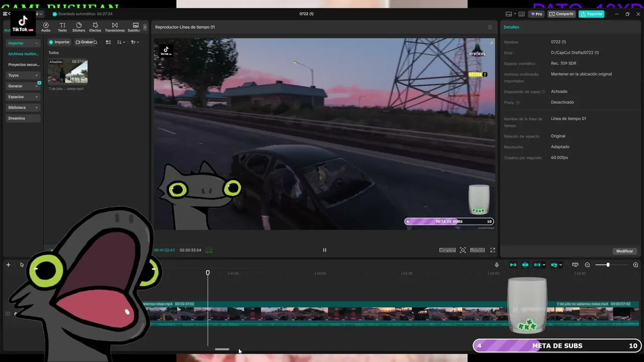Expand the Tuyos sidebar section
Image resolution: width=644 pixels, height=362 pixels.
pos(23,75)
